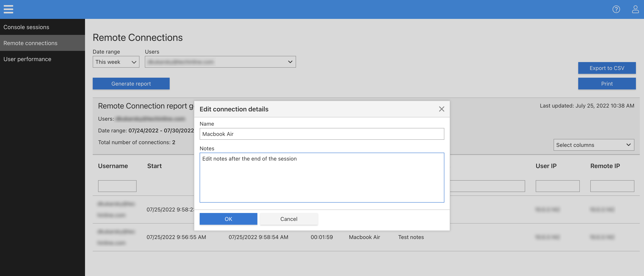This screenshot has width=644, height=276.
Task: Click the Cancel button to discard changes
Action: tap(289, 218)
